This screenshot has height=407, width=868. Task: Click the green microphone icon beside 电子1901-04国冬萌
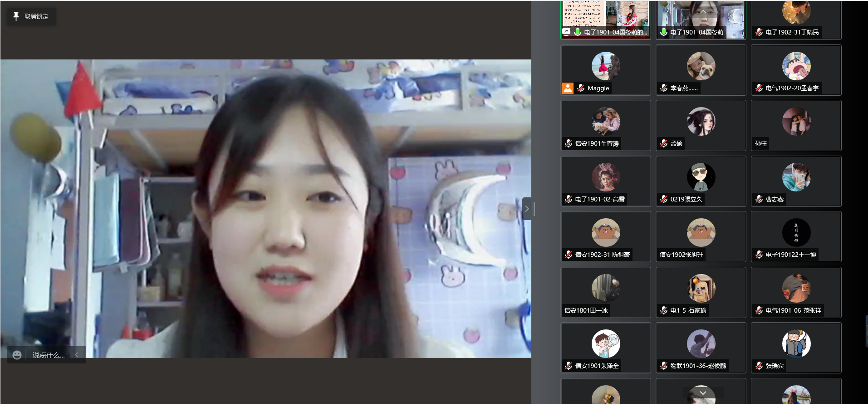(x=664, y=32)
